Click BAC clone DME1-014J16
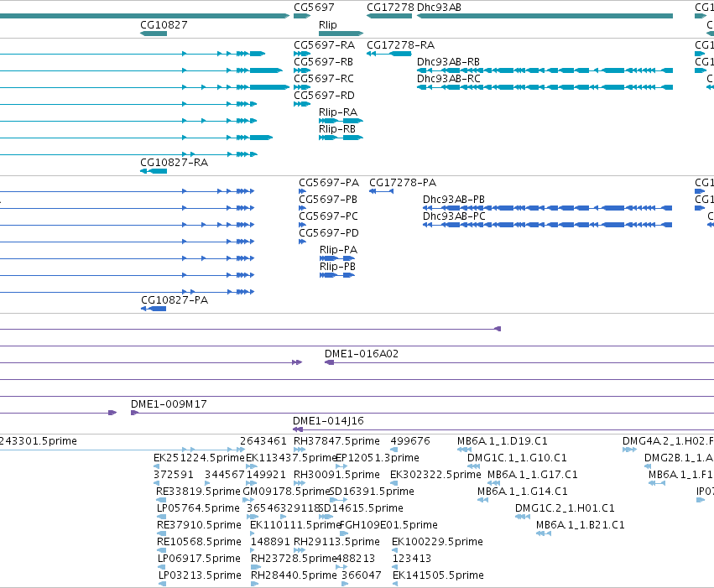714x588 pixels. pos(328,421)
